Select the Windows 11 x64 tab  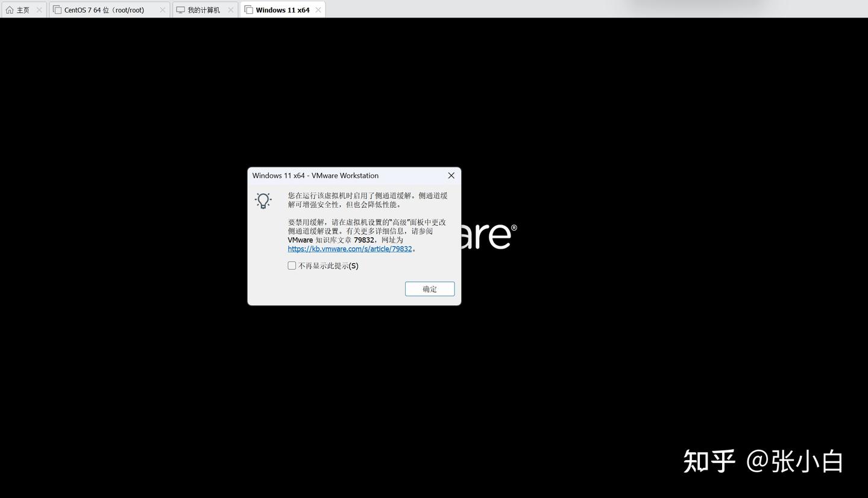[283, 10]
